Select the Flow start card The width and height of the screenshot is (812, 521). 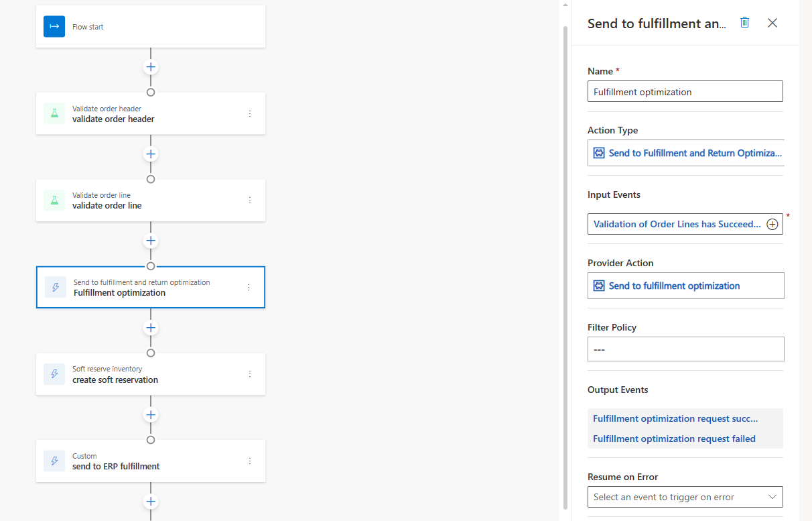[x=151, y=27]
